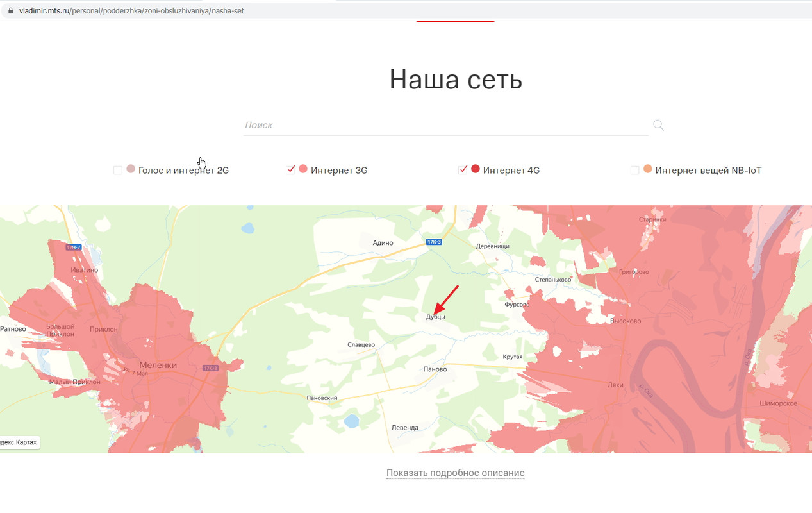Enable the Интернет вещей NB-IoT checkbox
The image size is (812, 513).
tap(634, 170)
